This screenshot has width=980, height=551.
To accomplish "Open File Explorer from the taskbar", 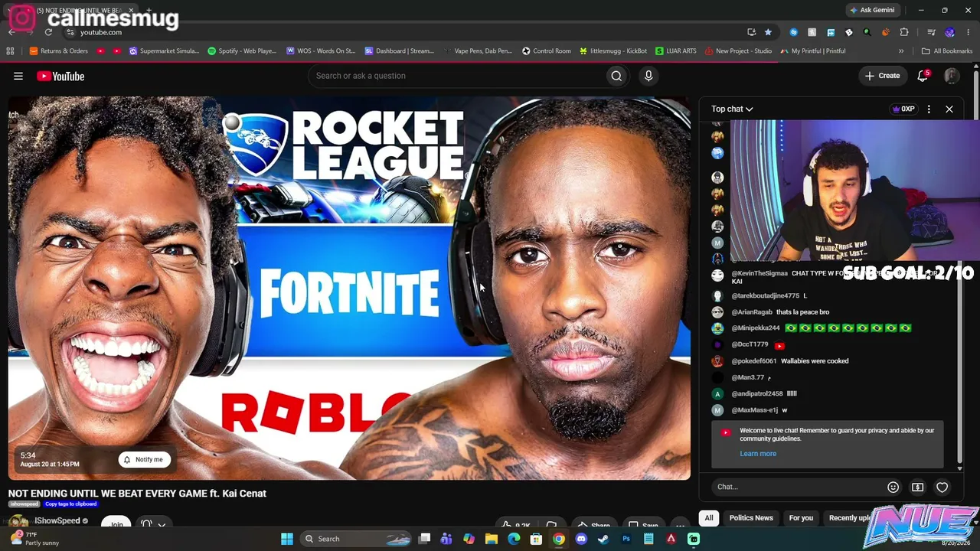I will coord(492,539).
